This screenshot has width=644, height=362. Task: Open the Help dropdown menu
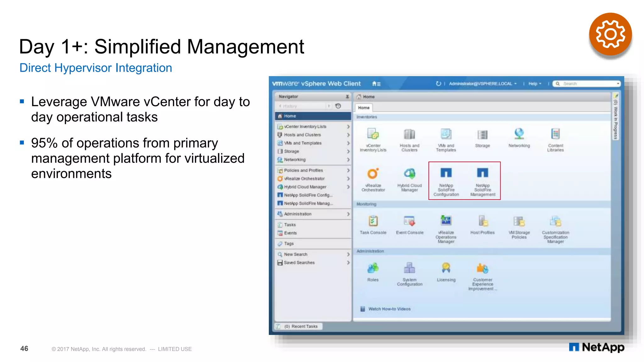(x=535, y=84)
